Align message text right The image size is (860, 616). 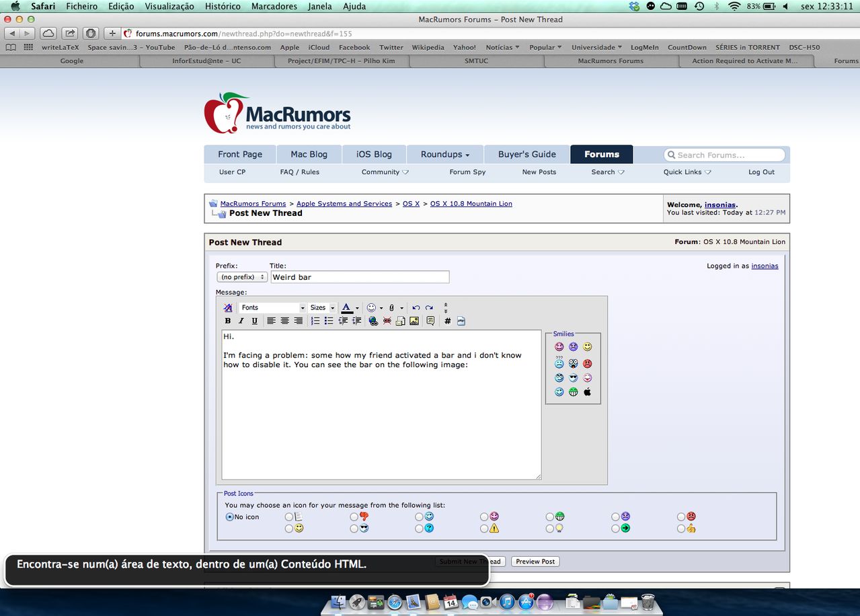tap(298, 321)
